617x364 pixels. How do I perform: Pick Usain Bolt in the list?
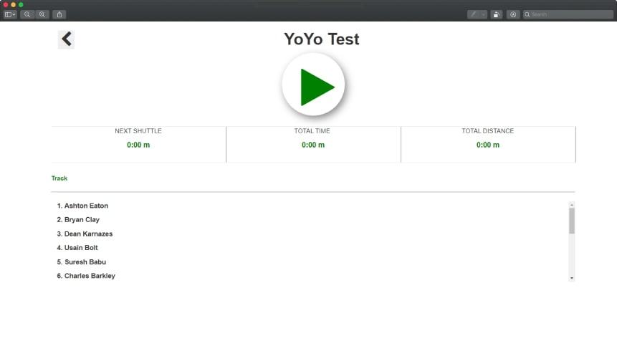81,248
